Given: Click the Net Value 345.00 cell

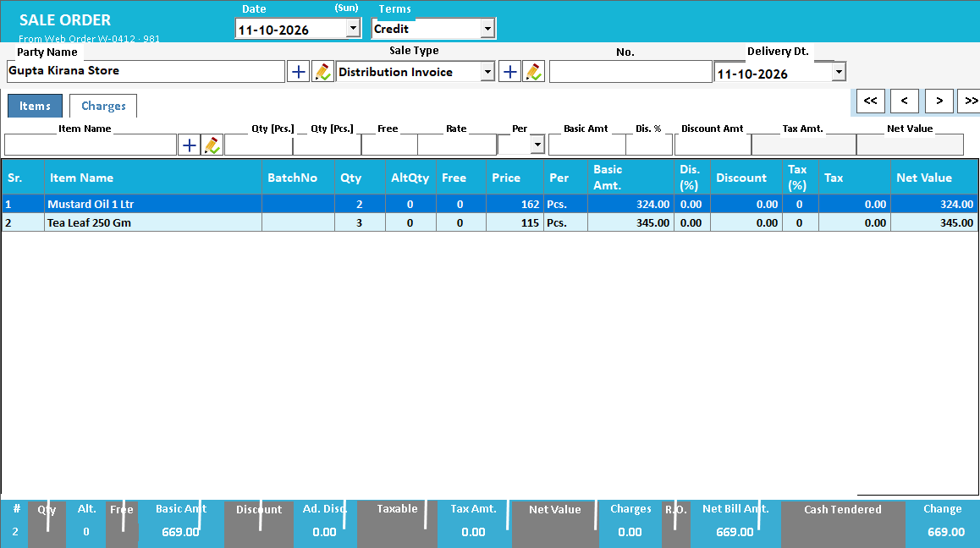Looking at the screenshot, I should click(934, 222).
